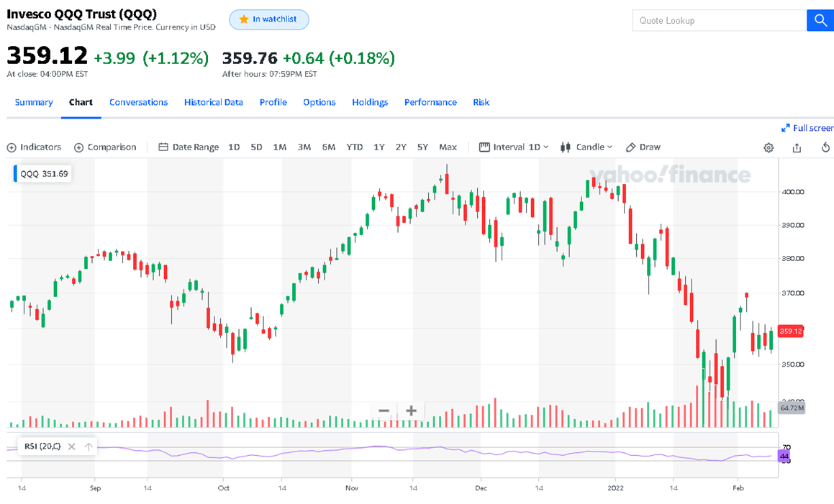834x504 pixels.
Task: Expand the Interval 1D dropdown
Action: click(514, 147)
